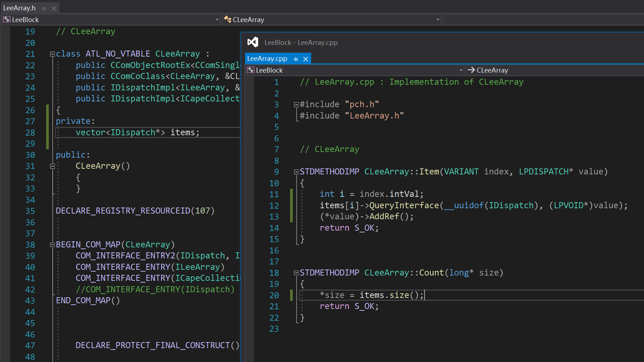
Task: Open CLeeArray scope dropdown in LeeArray.cpp window
Action: tap(555, 70)
